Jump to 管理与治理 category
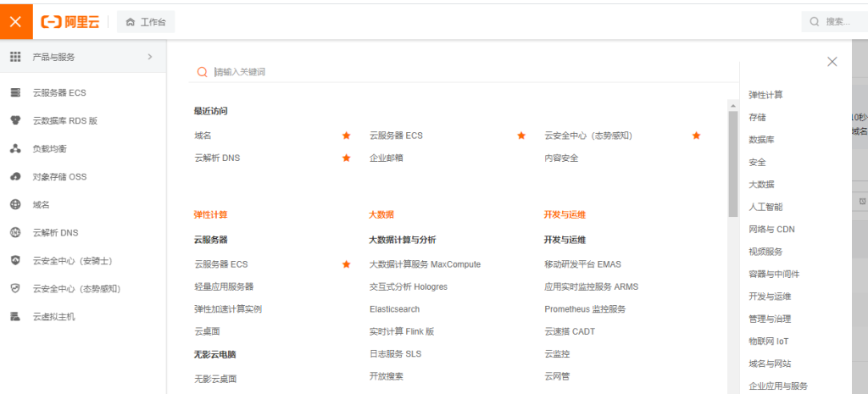 click(x=770, y=319)
